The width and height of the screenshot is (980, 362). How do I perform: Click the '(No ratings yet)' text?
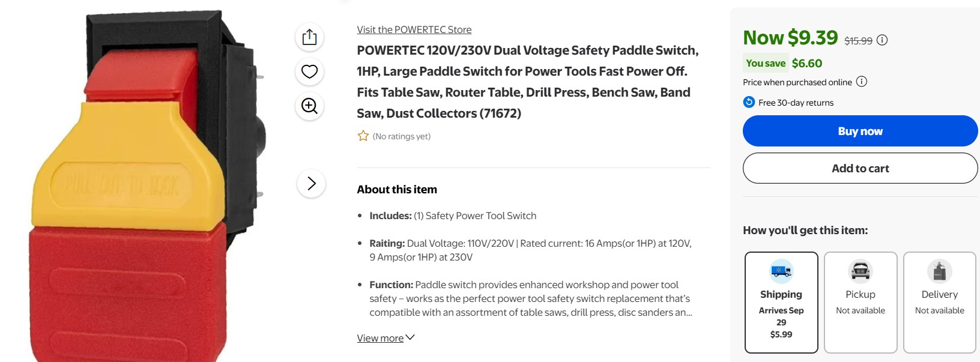[x=401, y=136]
